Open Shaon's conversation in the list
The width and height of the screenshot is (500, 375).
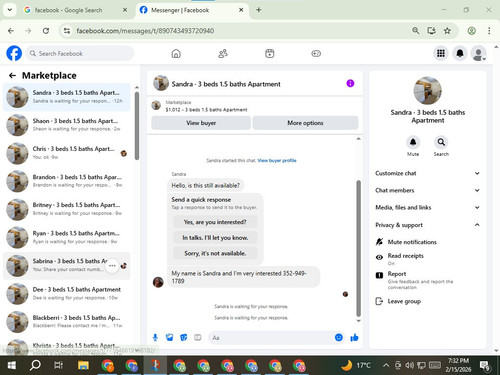coord(66,125)
